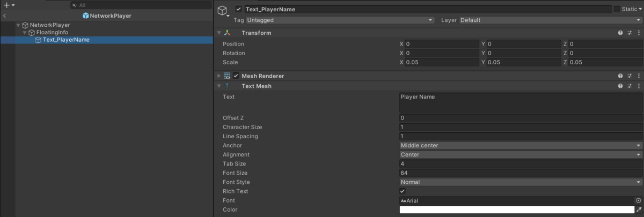644x217 pixels.
Task: Open Alignment dropdown showing Center
Action: (521, 154)
